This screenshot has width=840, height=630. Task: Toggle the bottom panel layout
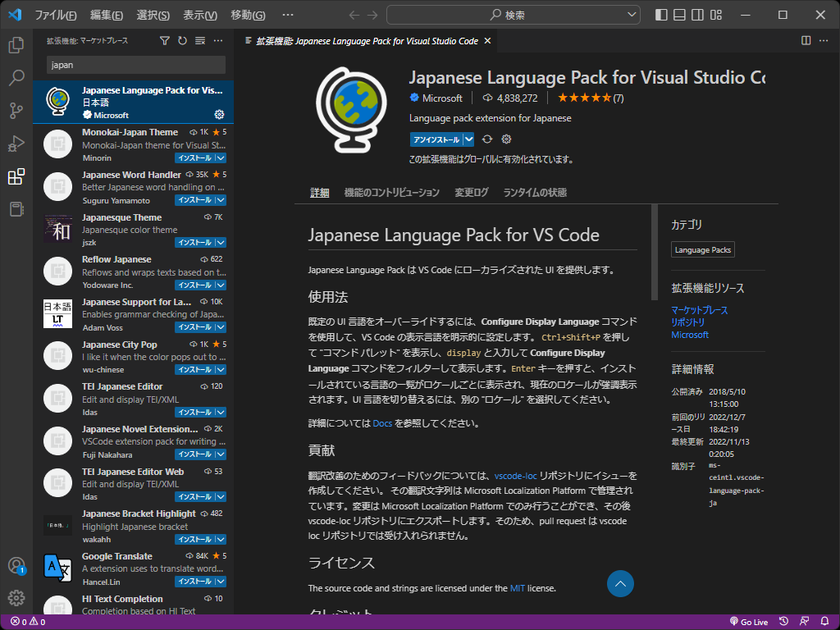pyautogui.click(x=679, y=15)
